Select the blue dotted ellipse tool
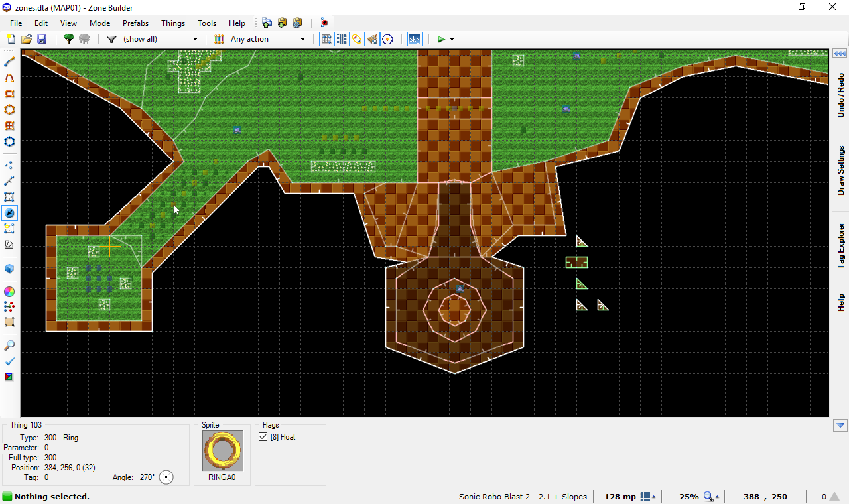This screenshot has width=849, height=504. click(x=9, y=141)
